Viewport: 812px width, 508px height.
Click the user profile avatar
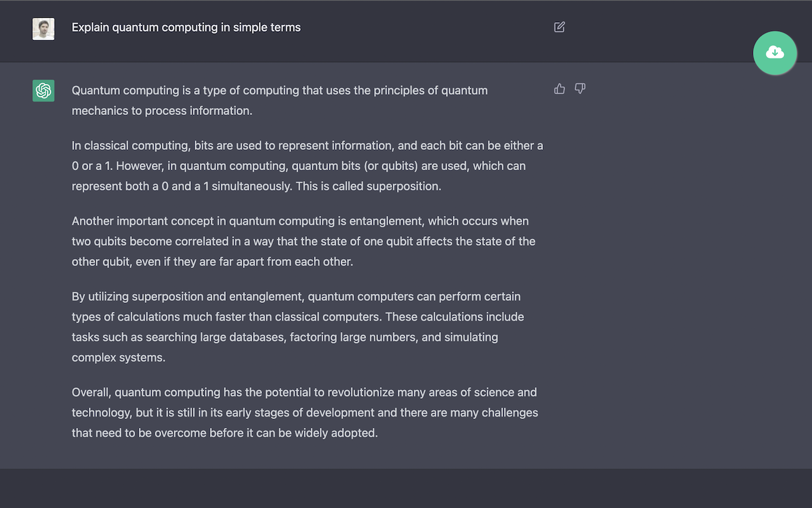(43, 29)
